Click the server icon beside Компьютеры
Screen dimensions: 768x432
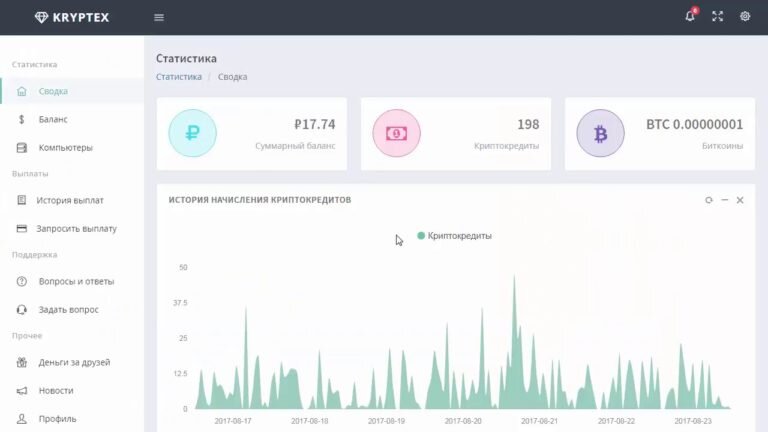22,147
